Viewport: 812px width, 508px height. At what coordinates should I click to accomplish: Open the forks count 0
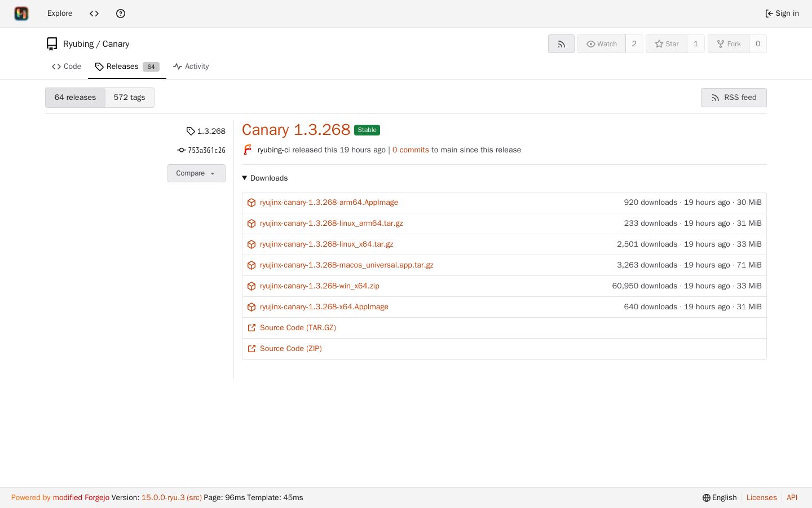(x=758, y=44)
